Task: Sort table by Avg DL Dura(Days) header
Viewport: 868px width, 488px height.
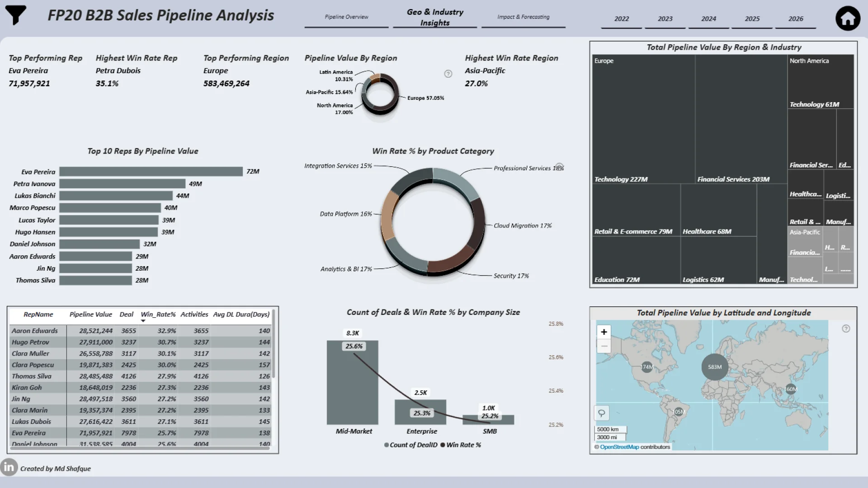Action: click(241, 314)
